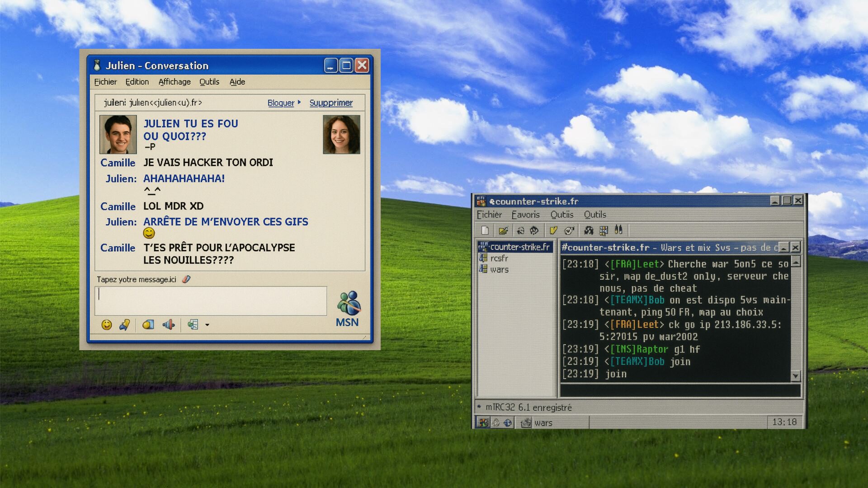Open the emoticon picker in MSN
This screenshot has width=868, height=488.
point(107,324)
